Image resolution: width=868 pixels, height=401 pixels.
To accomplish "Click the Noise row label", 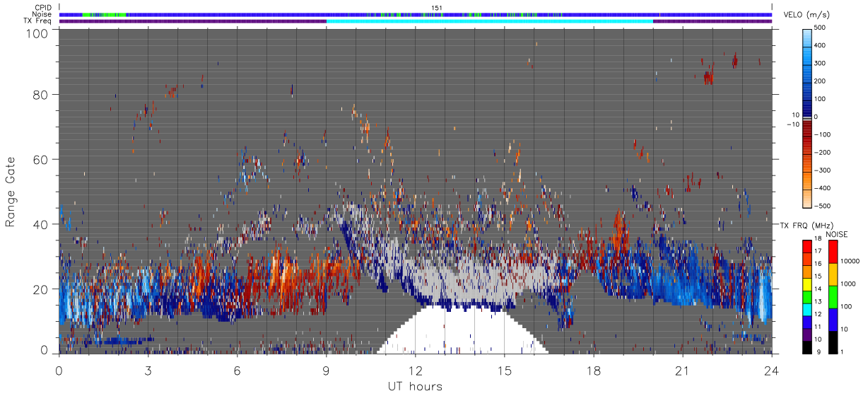I will 42,14.
